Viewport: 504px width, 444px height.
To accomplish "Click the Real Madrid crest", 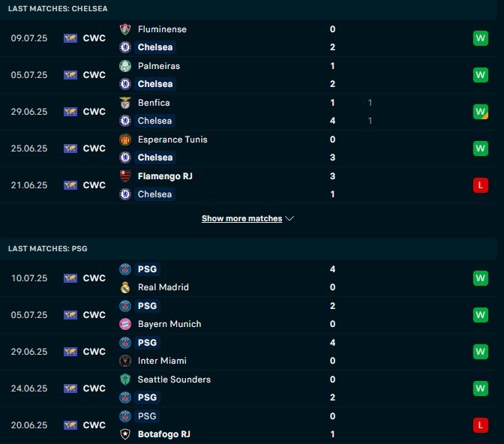I will tap(125, 287).
